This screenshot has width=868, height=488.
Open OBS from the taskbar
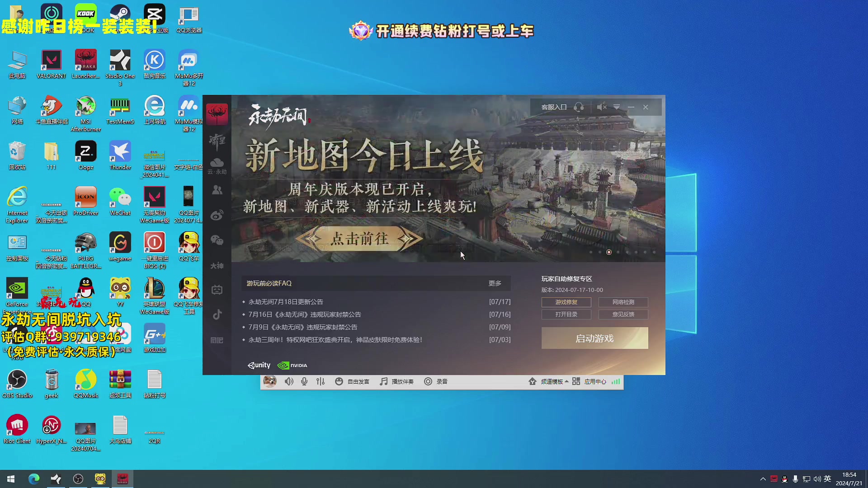(78, 479)
